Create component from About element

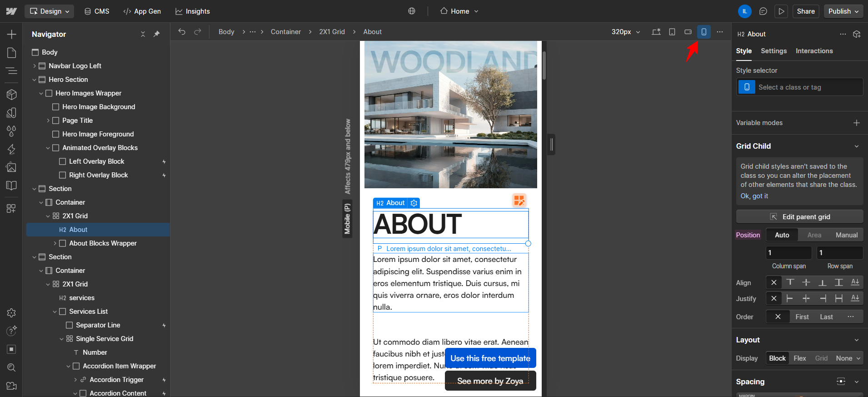click(857, 34)
